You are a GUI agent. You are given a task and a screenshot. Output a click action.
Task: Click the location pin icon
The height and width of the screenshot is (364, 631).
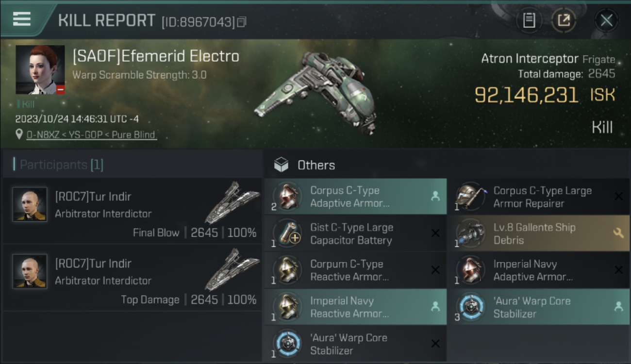19,134
